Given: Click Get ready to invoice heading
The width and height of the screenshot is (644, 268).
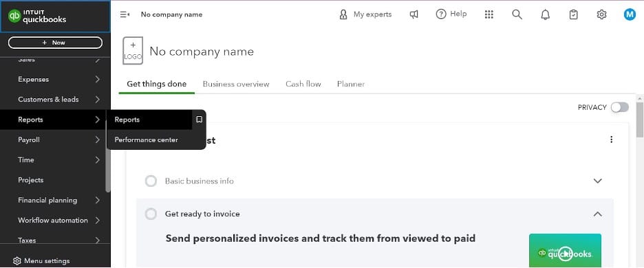Looking at the screenshot, I should click(x=202, y=214).
